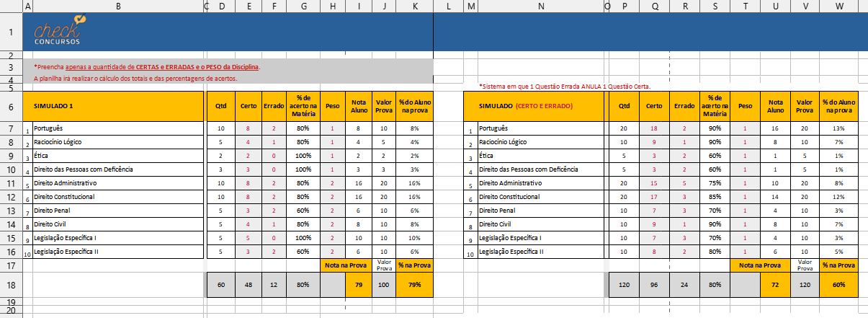Click "Peso" header in Certo e Errado table

[746, 106]
